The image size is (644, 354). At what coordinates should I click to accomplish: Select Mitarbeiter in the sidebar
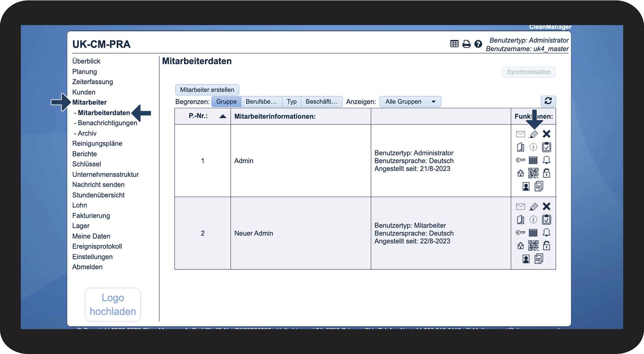click(89, 102)
